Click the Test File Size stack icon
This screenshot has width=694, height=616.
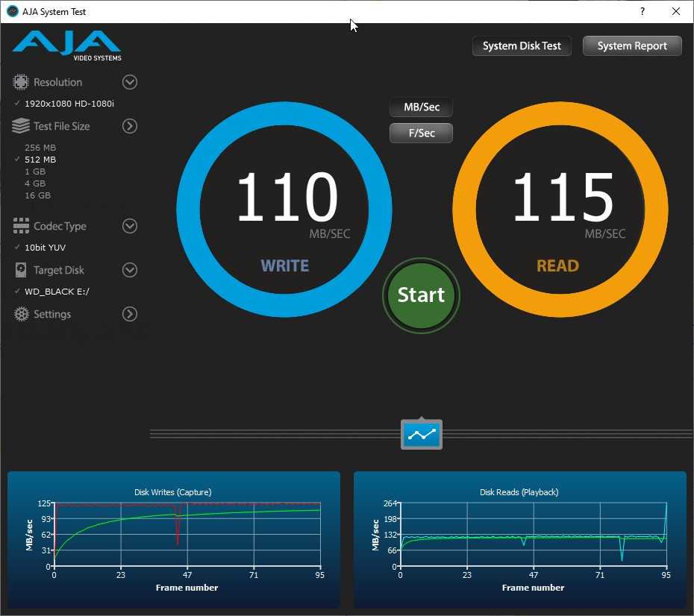21,126
